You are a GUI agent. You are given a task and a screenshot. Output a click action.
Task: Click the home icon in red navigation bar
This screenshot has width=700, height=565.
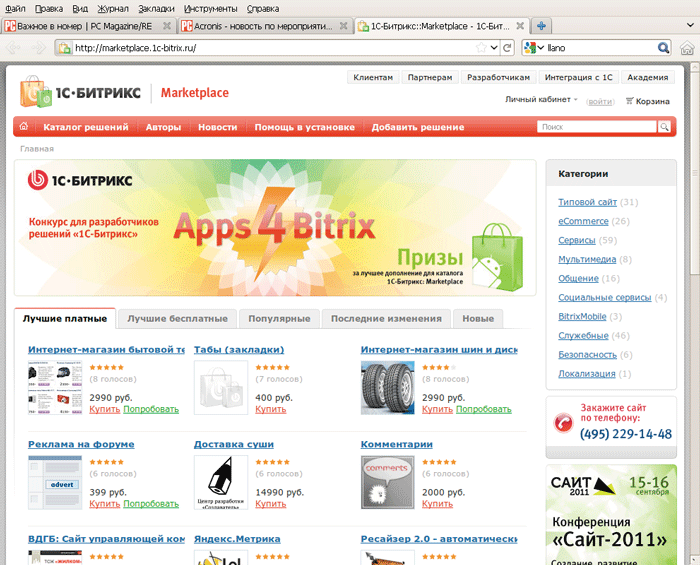23,127
